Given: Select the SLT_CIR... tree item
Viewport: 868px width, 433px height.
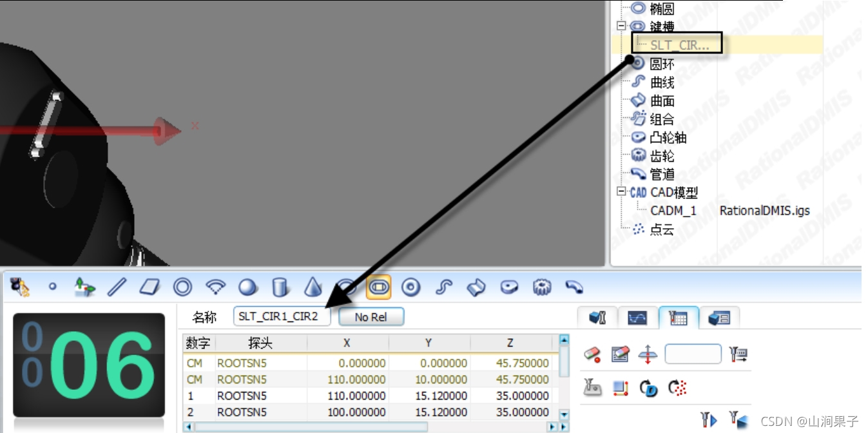Looking at the screenshot, I should [680, 45].
